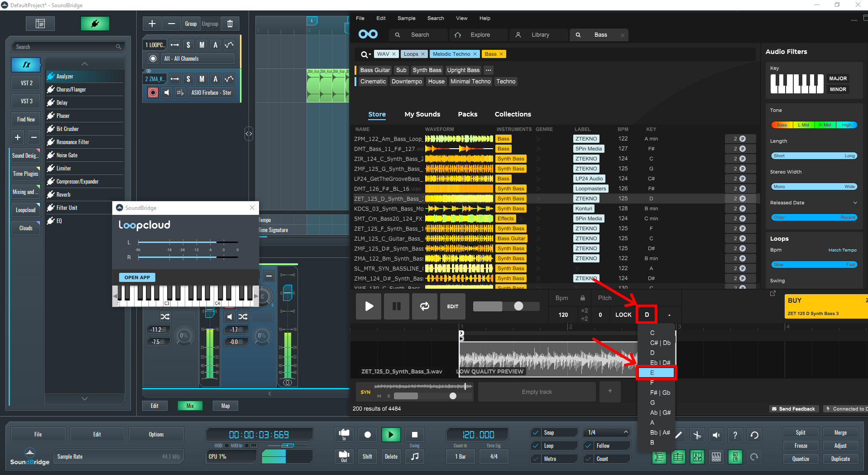Arm record on track 2 ZMA_K

[153, 92]
